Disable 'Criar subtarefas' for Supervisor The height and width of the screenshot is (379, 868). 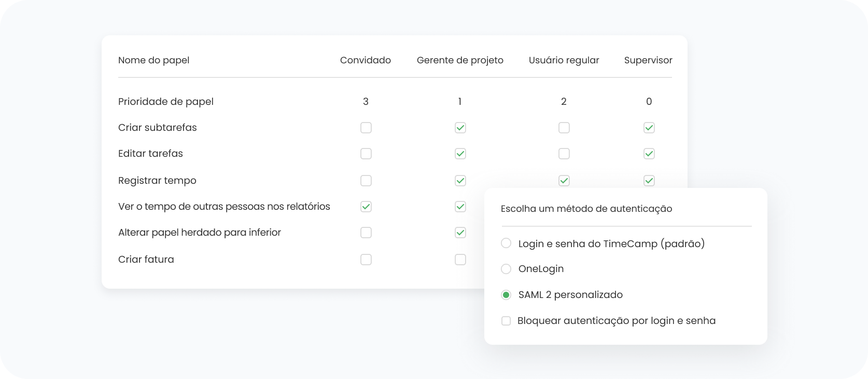click(x=649, y=128)
